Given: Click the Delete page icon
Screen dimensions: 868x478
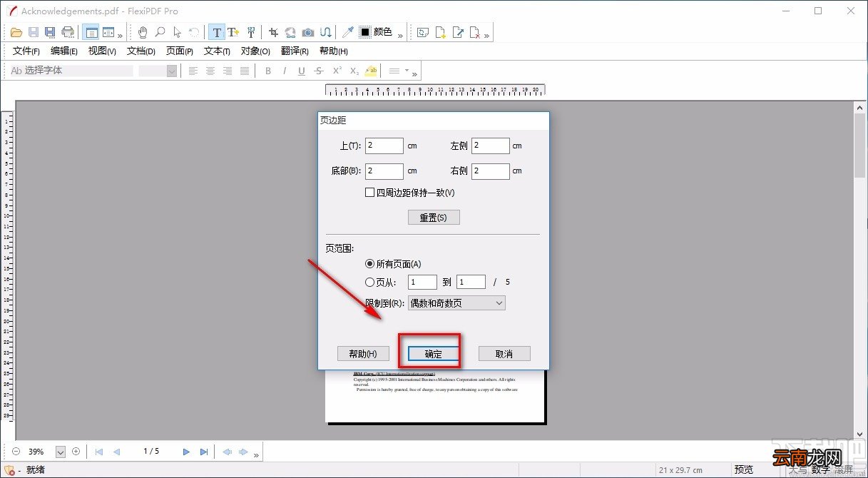Looking at the screenshot, I should (475, 32).
